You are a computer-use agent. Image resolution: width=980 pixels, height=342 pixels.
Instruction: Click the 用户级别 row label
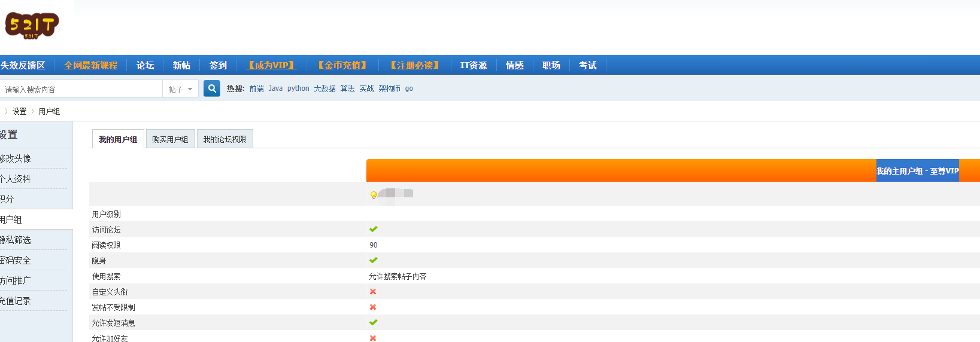(x=106, y=214)
